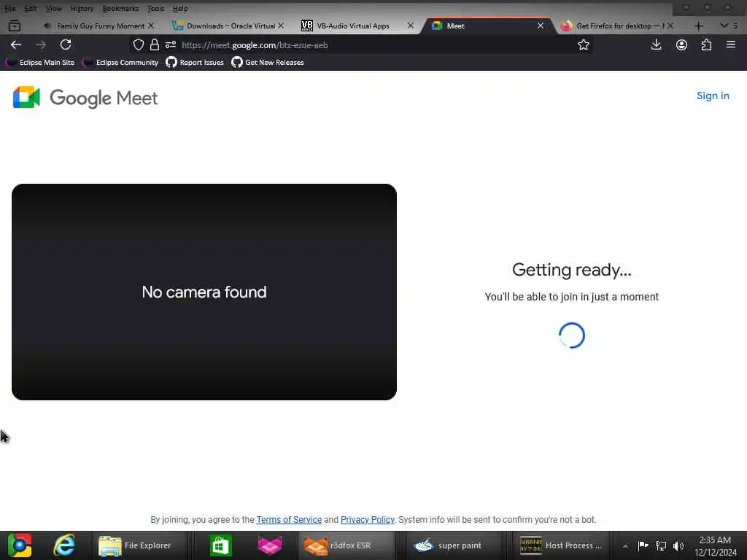Click the Getting ready heading text

(x=572, y=270)
